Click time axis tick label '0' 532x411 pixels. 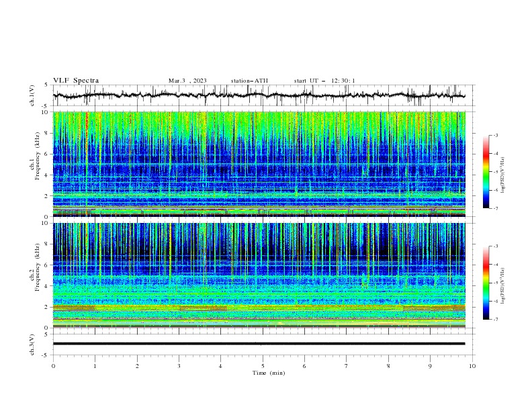53,366
